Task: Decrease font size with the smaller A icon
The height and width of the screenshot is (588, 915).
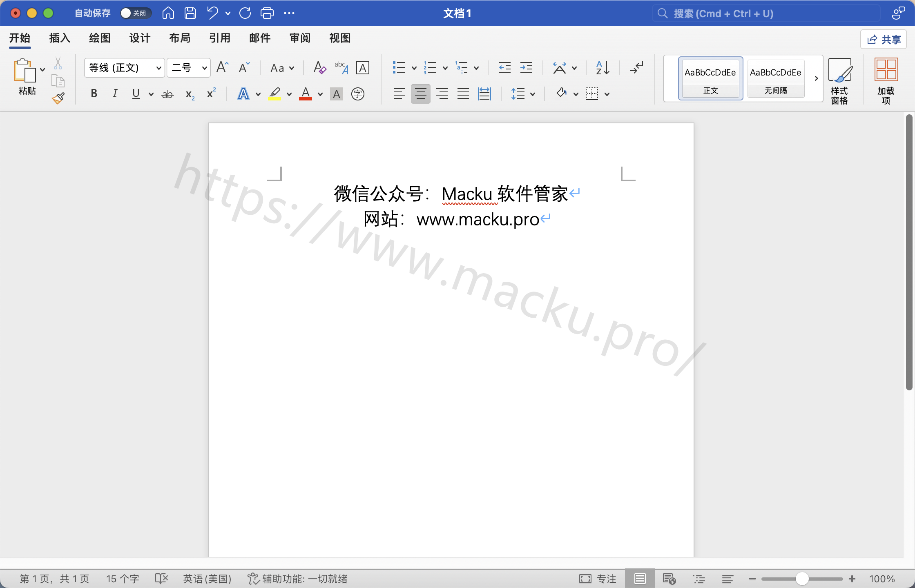Action: tap(244, 67)
